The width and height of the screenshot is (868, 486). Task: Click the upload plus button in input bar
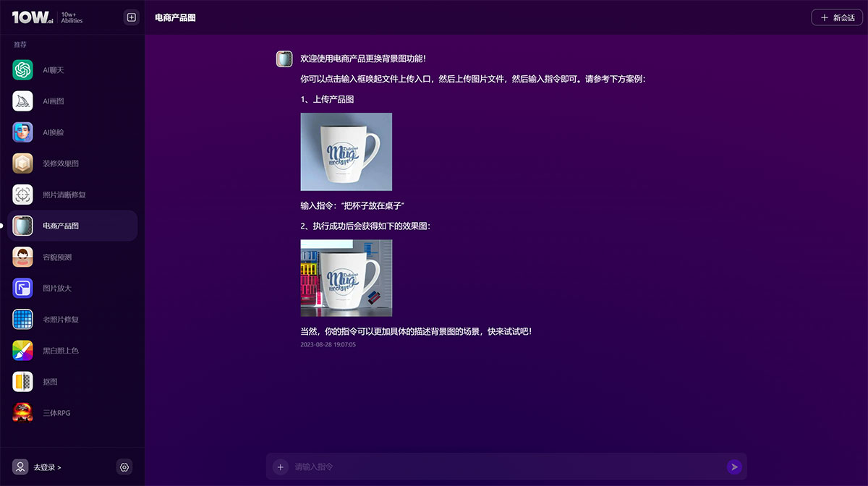point(281,466)
